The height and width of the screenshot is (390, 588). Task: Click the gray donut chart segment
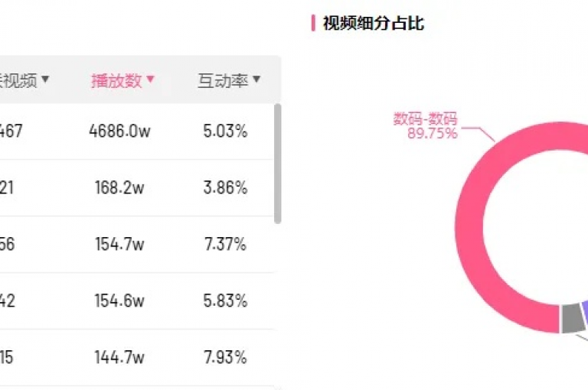click(573, 318)
